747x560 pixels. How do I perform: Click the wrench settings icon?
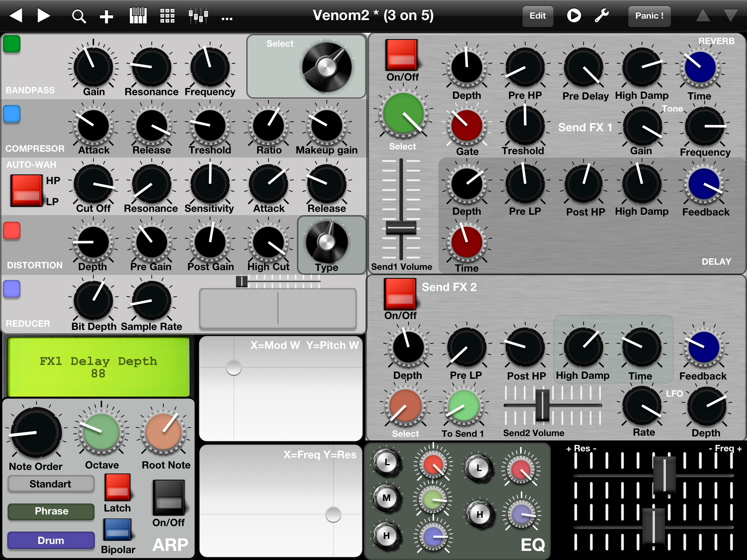click(x=601, y=16)
